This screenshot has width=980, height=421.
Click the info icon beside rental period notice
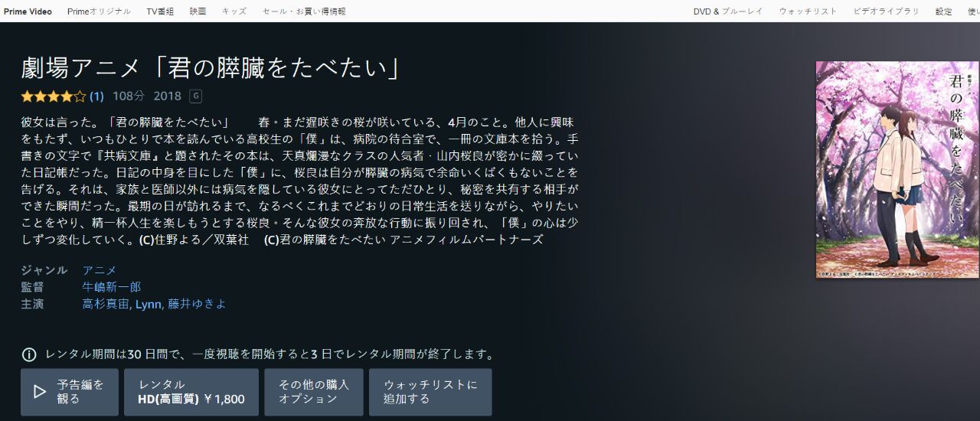point(29,354)
